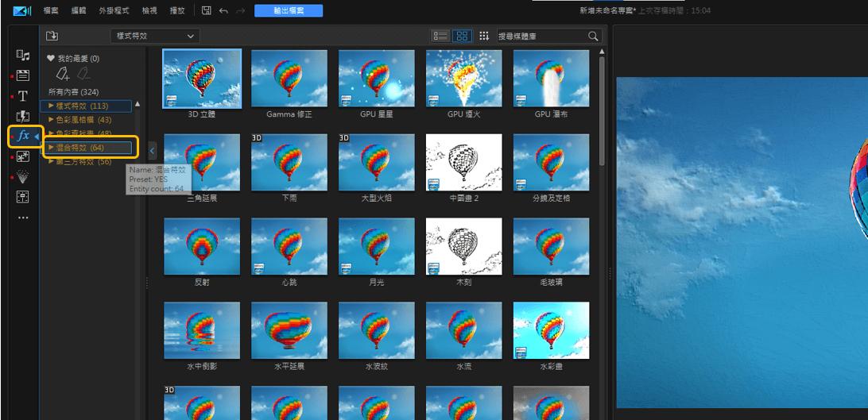
Task: Add a new tag icon
Action: (63, 73)
